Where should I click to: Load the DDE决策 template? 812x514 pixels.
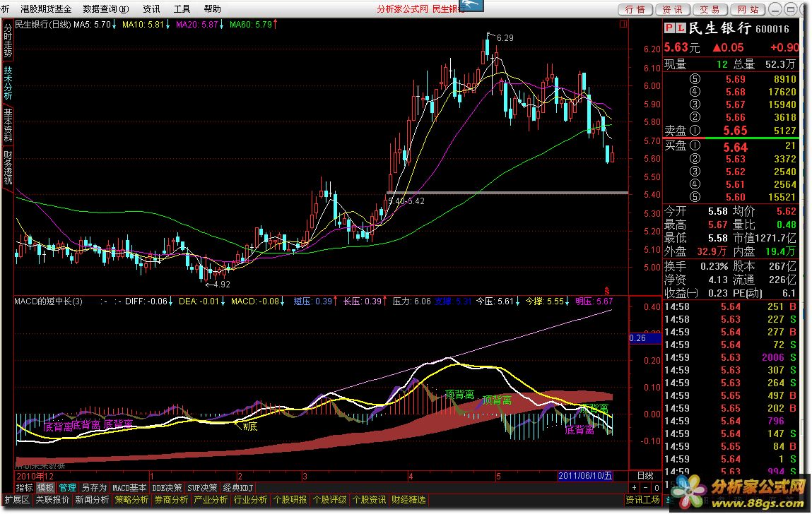(x=167, y=488)
